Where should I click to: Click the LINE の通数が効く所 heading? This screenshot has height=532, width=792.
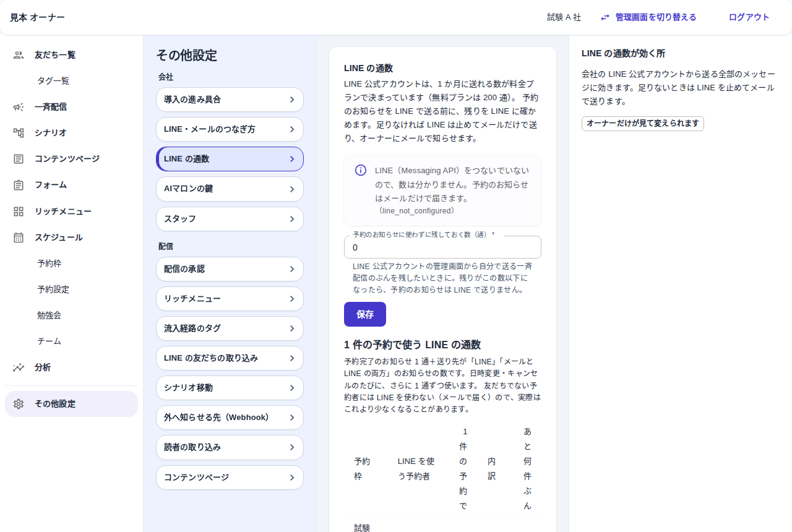(623, 54)
